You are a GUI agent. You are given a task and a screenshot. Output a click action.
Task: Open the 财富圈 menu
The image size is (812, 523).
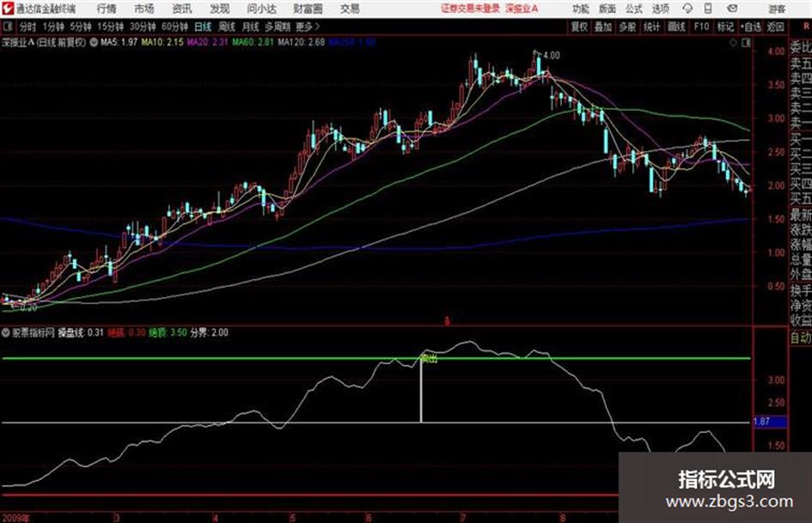click(x=308, y=9)
